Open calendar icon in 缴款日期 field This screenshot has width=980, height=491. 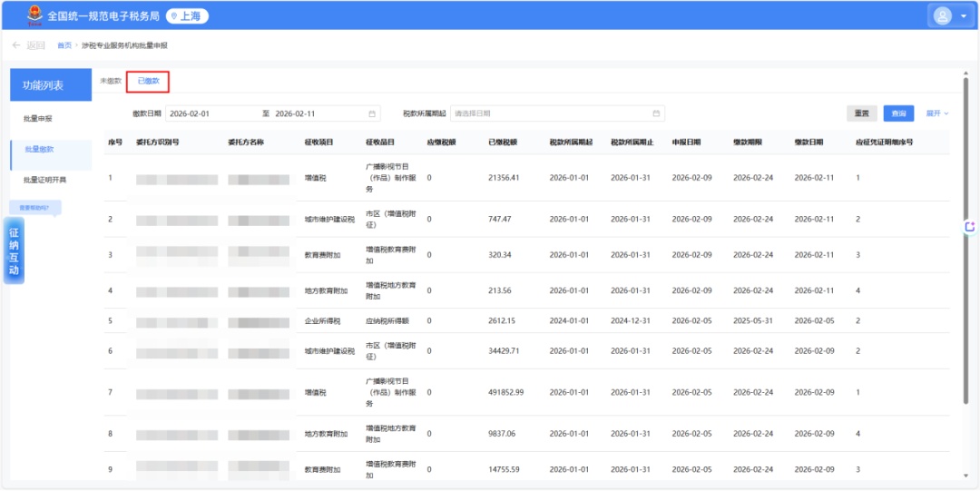pyautogui.click(x=372, y=113)
